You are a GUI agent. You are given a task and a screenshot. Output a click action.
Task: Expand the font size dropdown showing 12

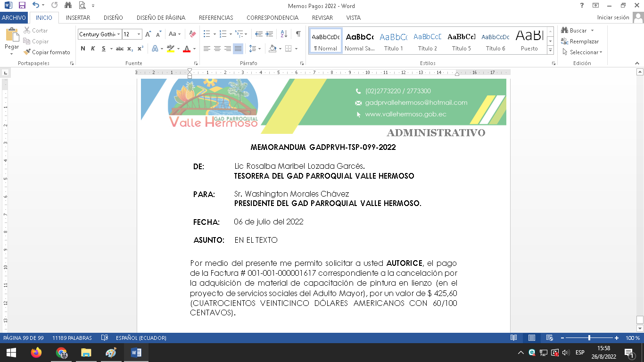click(139, 34)
